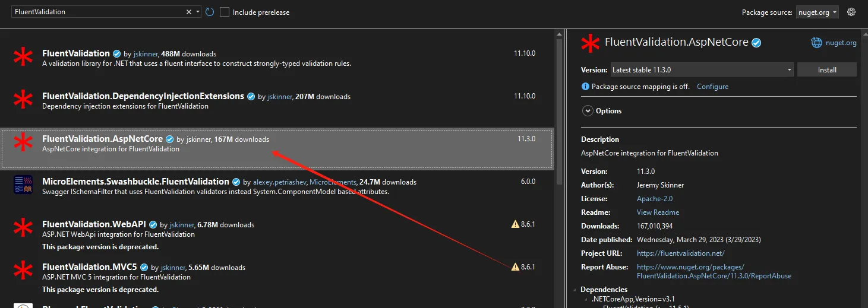
Task: Click the FluentValidation.WebAPI deprecated warning icon
Action: 515,224
